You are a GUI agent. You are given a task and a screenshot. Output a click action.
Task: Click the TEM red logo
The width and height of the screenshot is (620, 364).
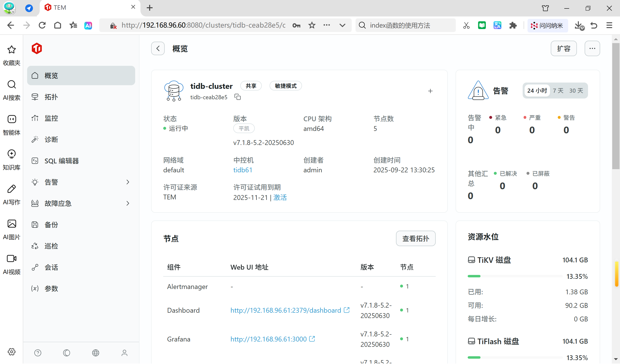point(37,48)
